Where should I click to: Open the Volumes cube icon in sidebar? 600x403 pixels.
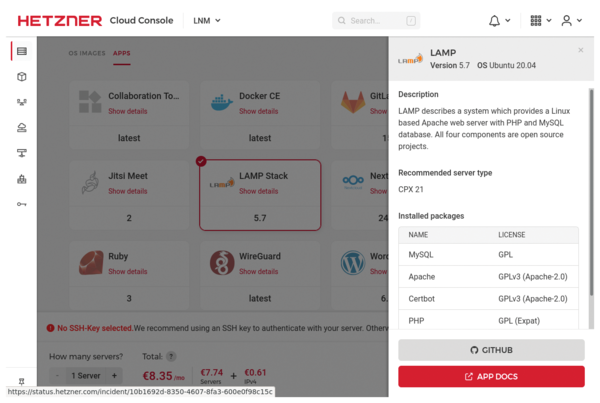pos(22,77)
